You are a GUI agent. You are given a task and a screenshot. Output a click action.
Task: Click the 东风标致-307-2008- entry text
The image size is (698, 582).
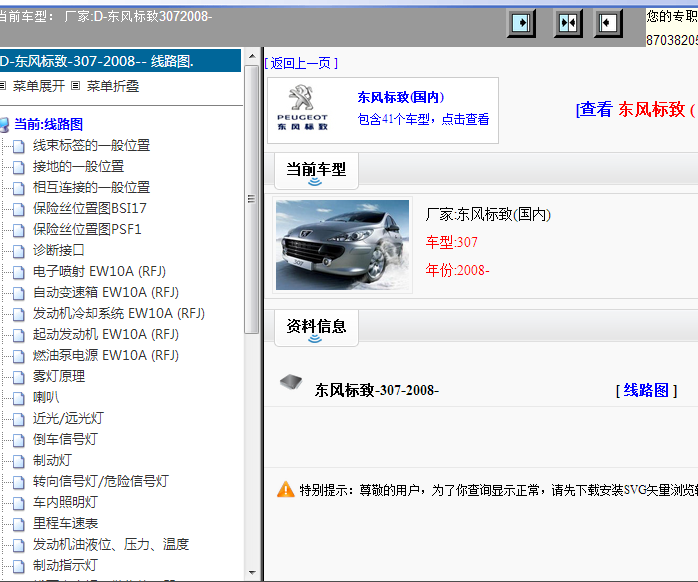click(x=377, y=390)
